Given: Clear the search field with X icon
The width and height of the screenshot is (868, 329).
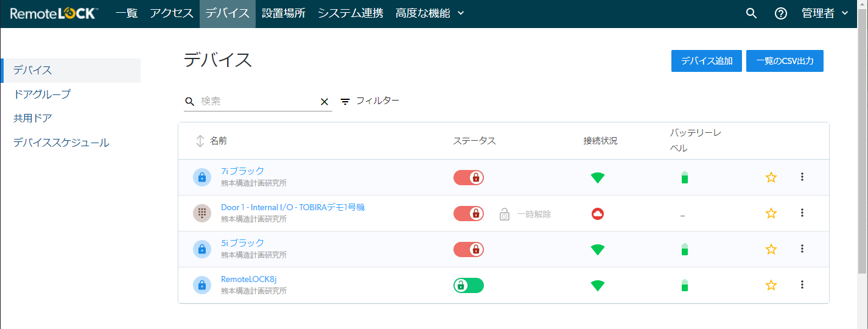Looking at the screenshot, I should 324,102.
